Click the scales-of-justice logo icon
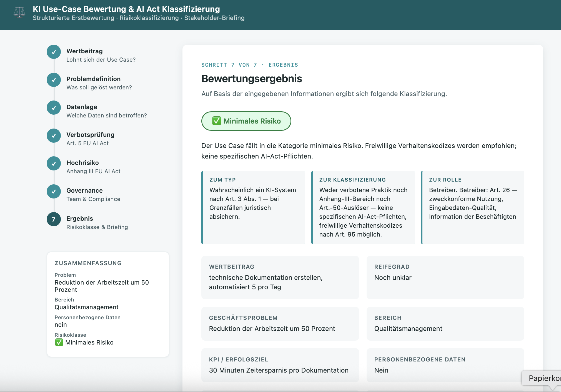561x392 pixels. tap(19, 13)
